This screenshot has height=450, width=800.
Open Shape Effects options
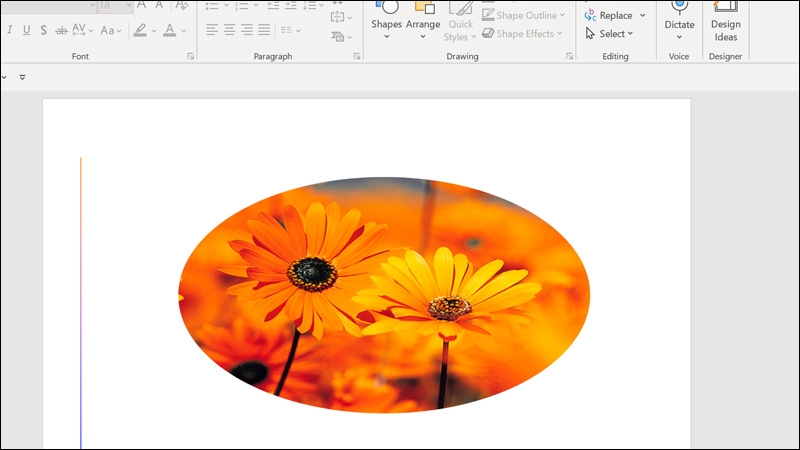point(522,34)
